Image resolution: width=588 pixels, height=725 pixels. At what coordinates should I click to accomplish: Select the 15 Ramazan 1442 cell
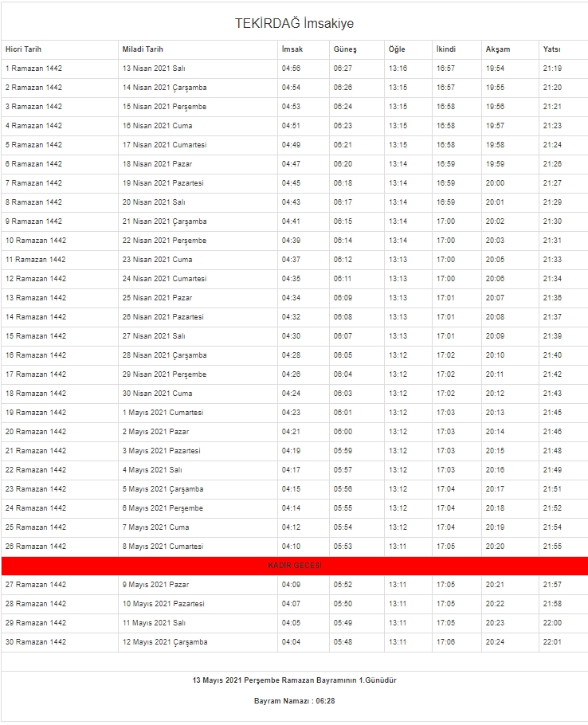pyautogui.click(x=35, y=336)
